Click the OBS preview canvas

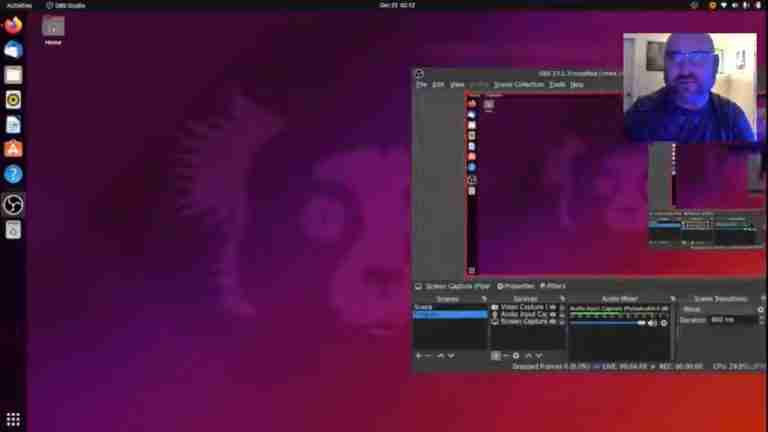(615, 185)
